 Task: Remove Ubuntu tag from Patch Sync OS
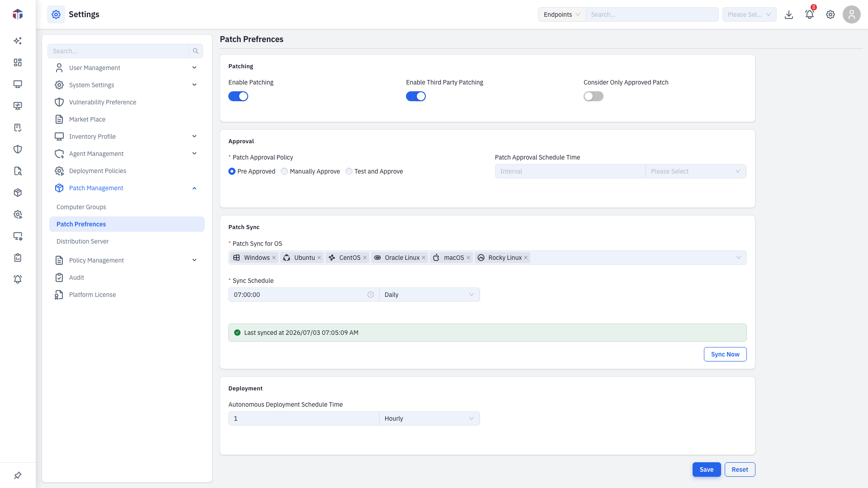pyautogui.click(x=319, y=258)
